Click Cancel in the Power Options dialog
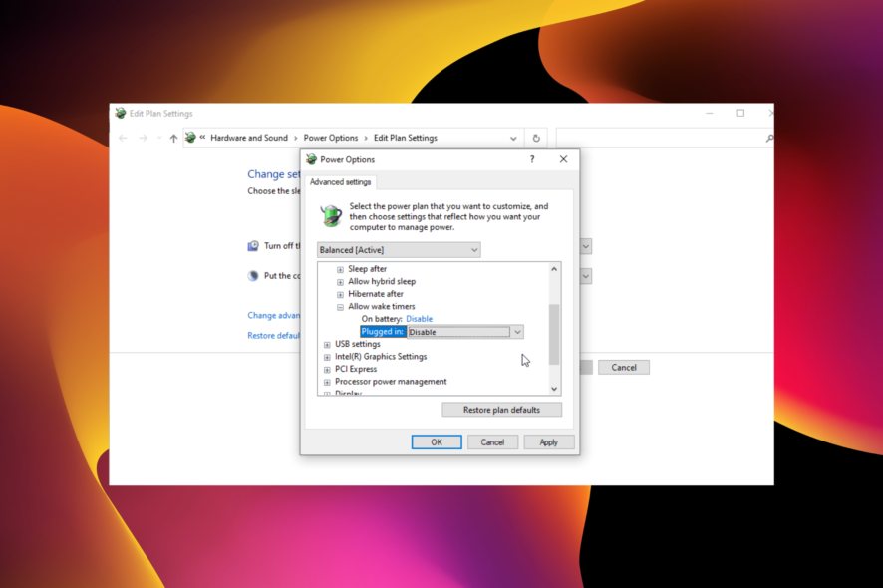This screenshot has width=883, height=588. click(x=492, y=442)
